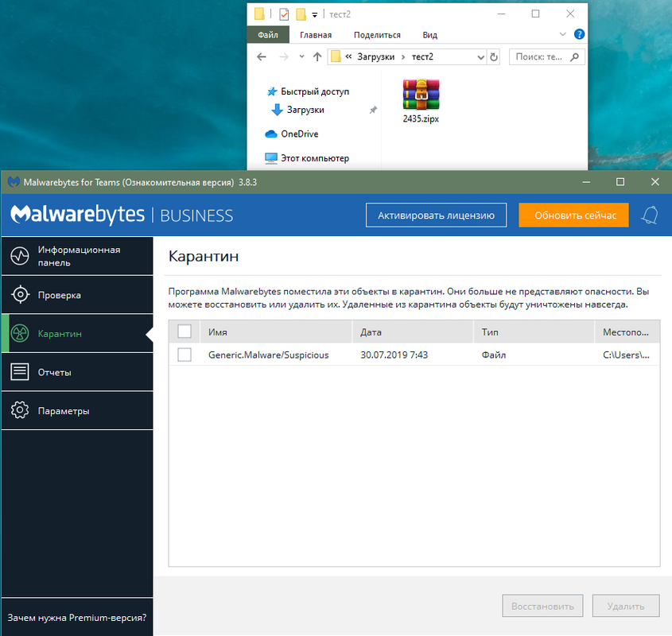Click the Malwarebytes logo in title bar

click(x=14, y=182)
